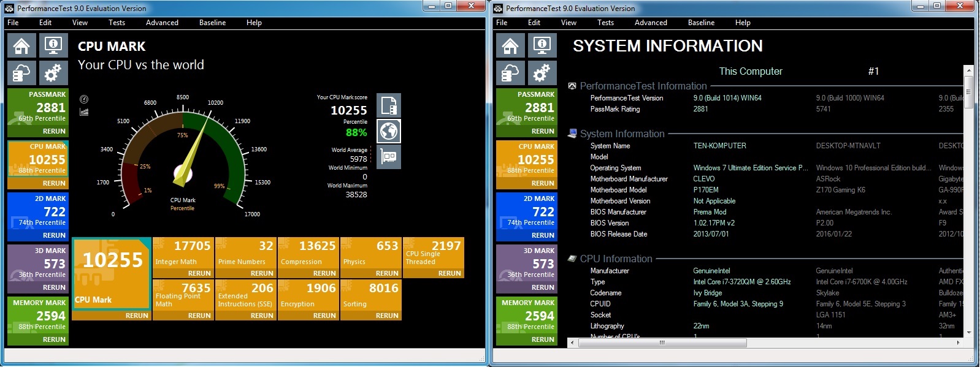Rerun CPU Mark in right window sidebar
Screen dimensions: 980x367
point(543,183)
